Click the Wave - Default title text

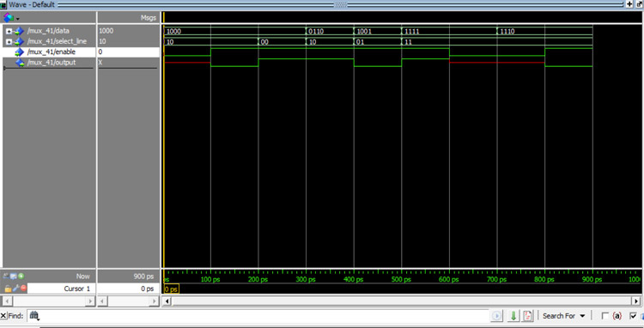tap(32, 4)
